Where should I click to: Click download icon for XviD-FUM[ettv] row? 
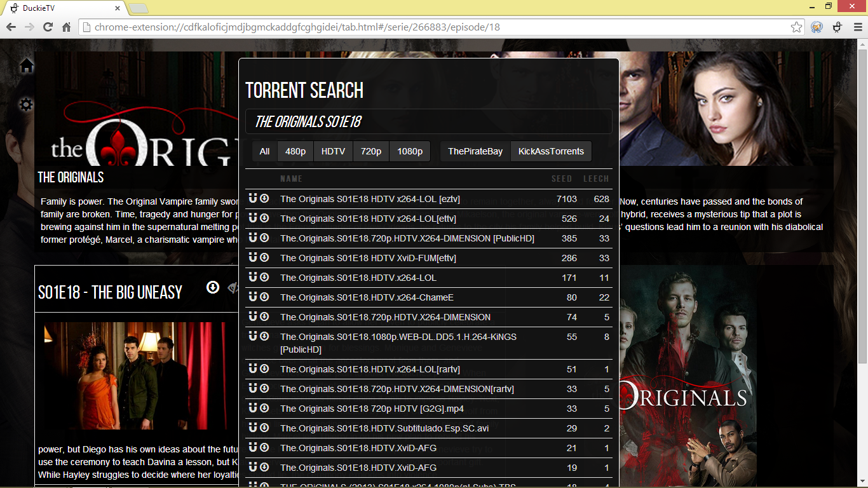264,257
